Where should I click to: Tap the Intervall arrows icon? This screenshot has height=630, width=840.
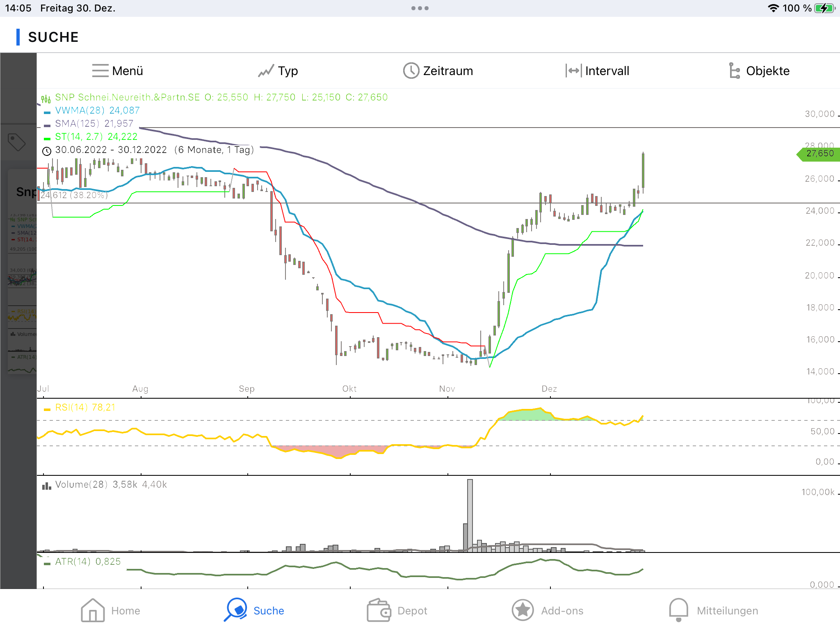click(573, 71)
